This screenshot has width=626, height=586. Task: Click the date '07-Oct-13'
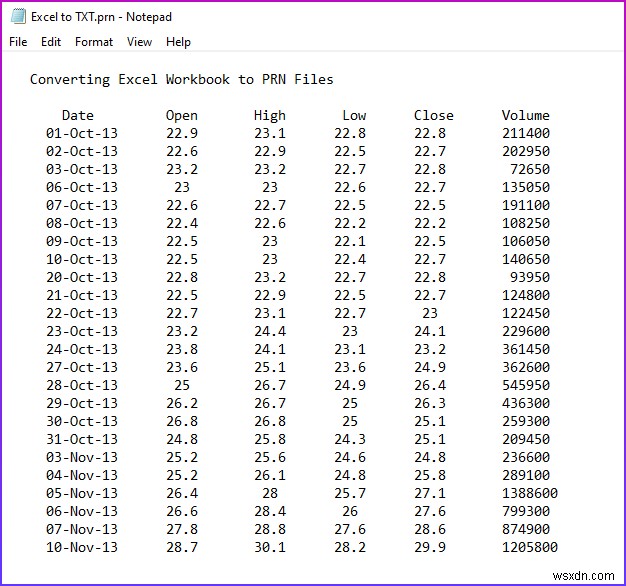[82, 205]
